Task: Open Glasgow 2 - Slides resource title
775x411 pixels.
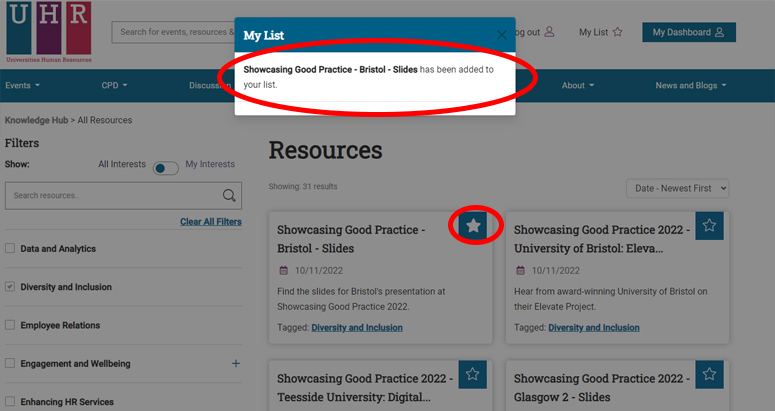Action: coord(602,388)
